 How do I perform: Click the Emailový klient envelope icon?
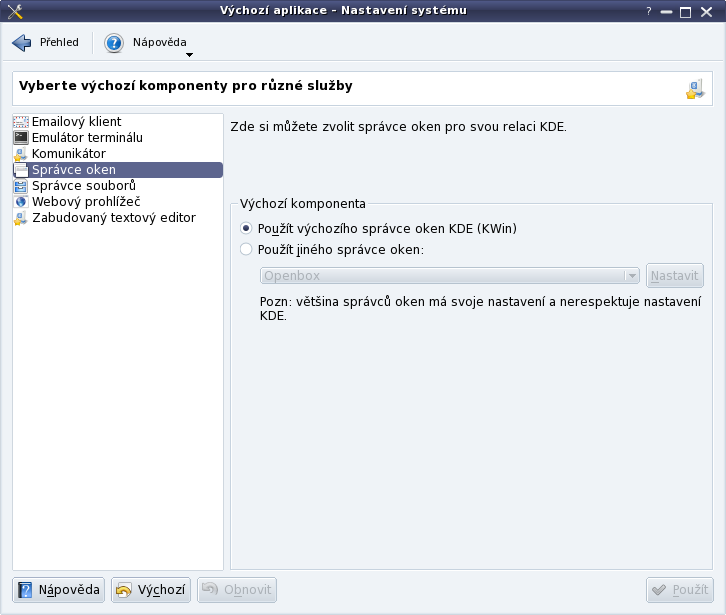[21, 122]
